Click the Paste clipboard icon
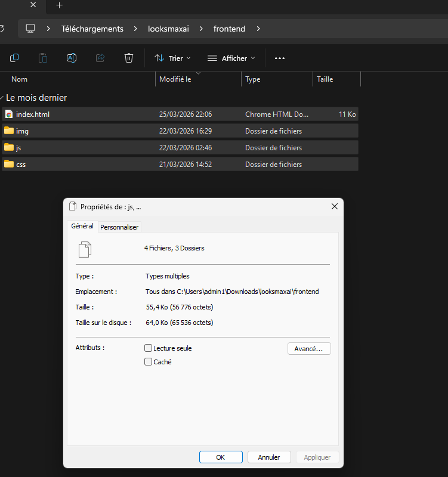The width and height of the screenshot is (448, 477). [x=43, y=58]
